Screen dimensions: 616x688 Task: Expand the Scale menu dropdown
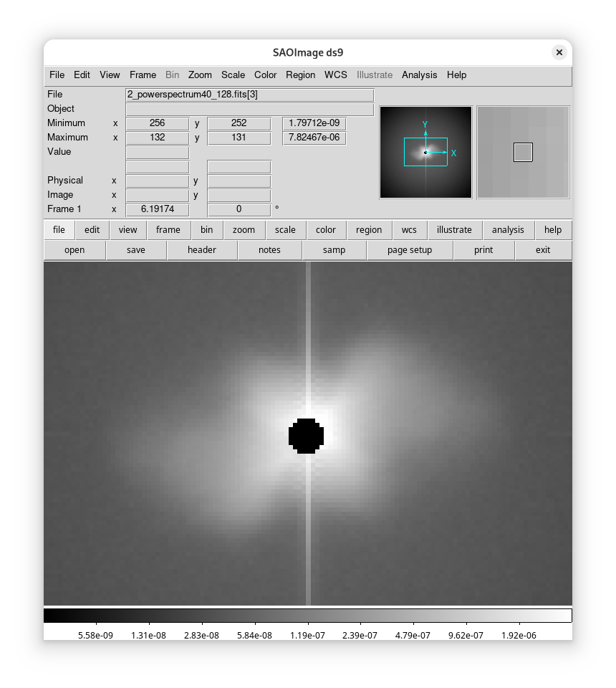coord(233,75)
